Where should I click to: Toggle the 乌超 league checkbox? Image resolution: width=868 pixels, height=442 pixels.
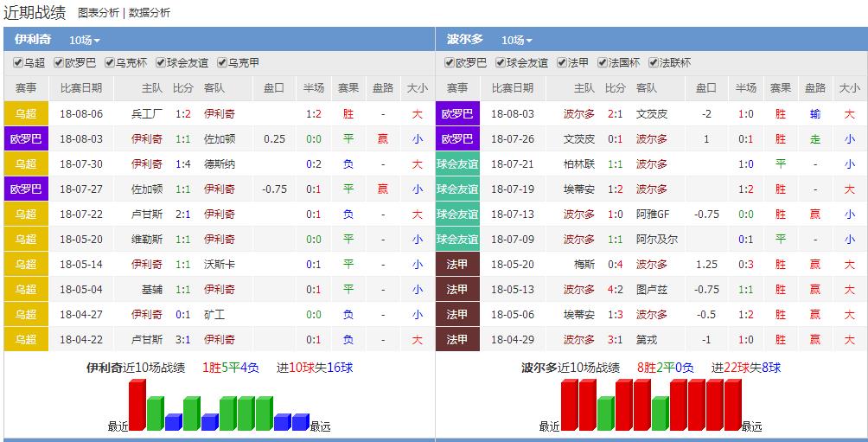[18, 63]
